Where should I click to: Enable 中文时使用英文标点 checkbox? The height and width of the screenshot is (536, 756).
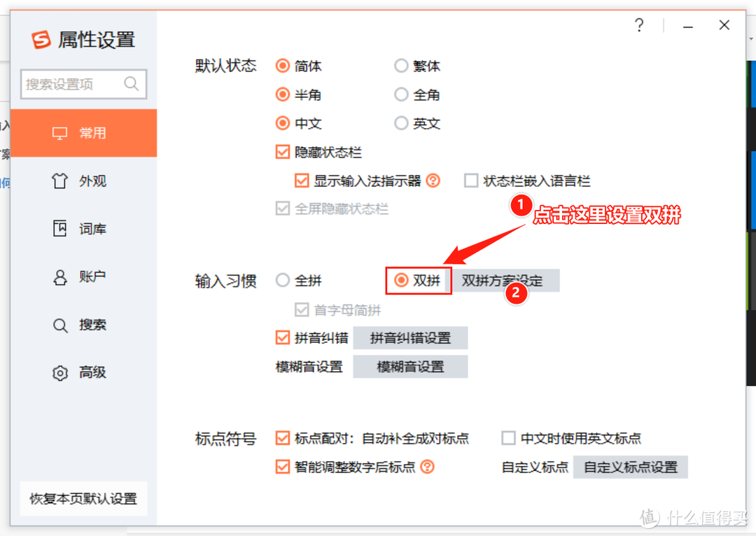(x=509, y=438)
